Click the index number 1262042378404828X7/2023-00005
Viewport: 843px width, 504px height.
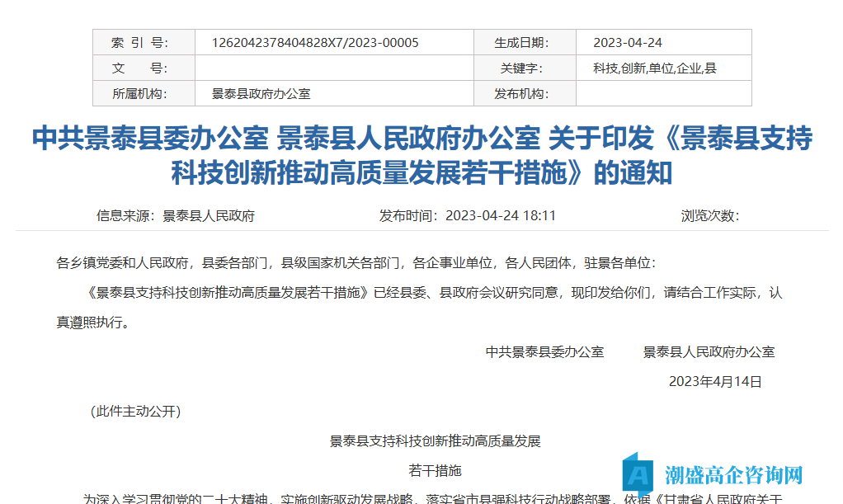(315, 43)
